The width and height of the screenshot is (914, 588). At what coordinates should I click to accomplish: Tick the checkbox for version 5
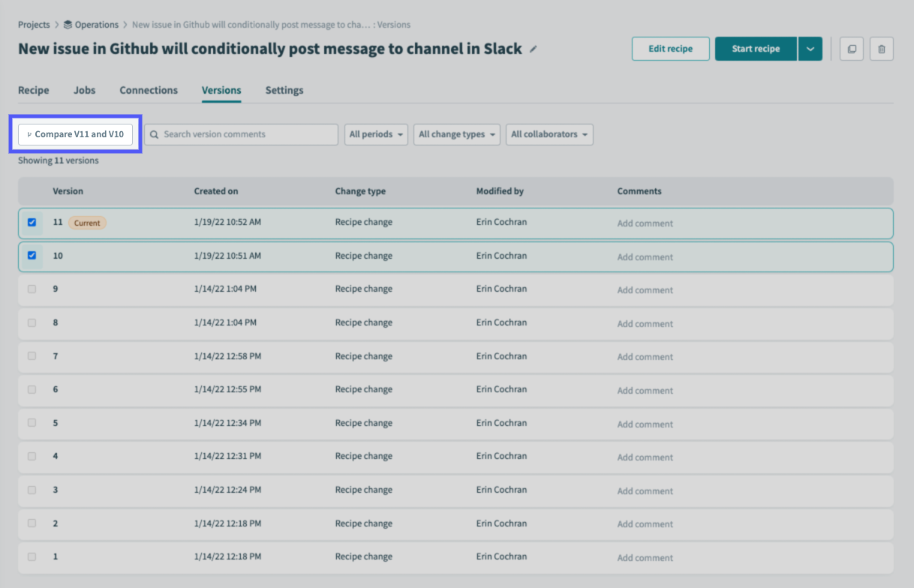click(x=32, y=423)
